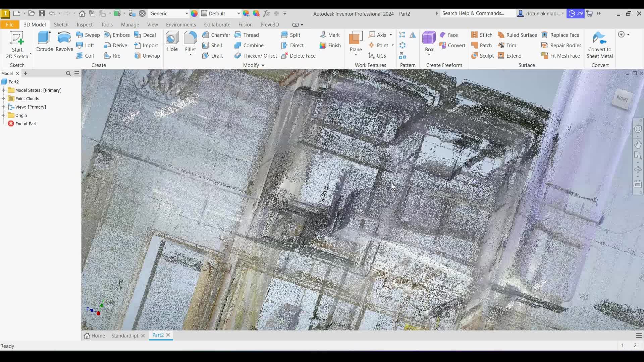This screenshot has height=362, width=644.
Task: Select the Stitch surface tool
Action: tap(482, 35)
